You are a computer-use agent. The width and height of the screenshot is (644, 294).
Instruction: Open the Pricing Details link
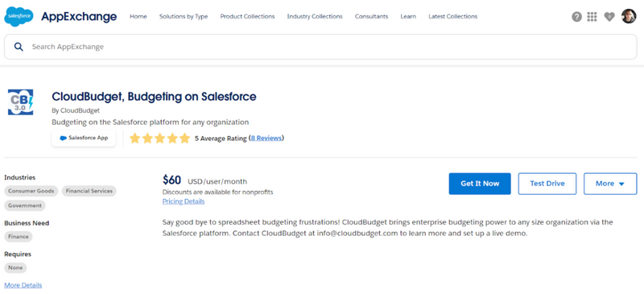point(184,201)
